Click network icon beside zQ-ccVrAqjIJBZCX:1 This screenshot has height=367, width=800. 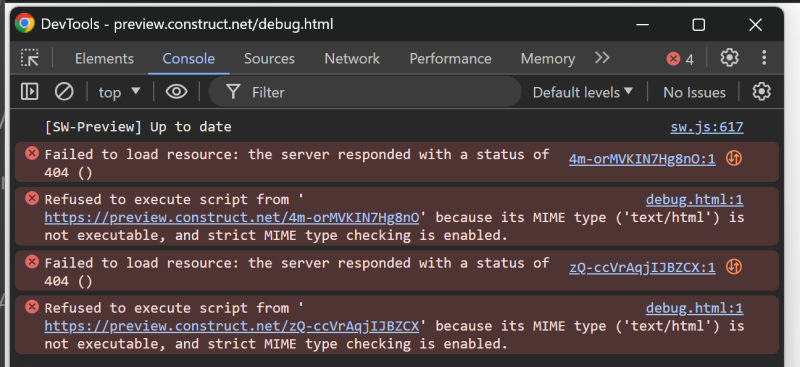tap(734, 267)
